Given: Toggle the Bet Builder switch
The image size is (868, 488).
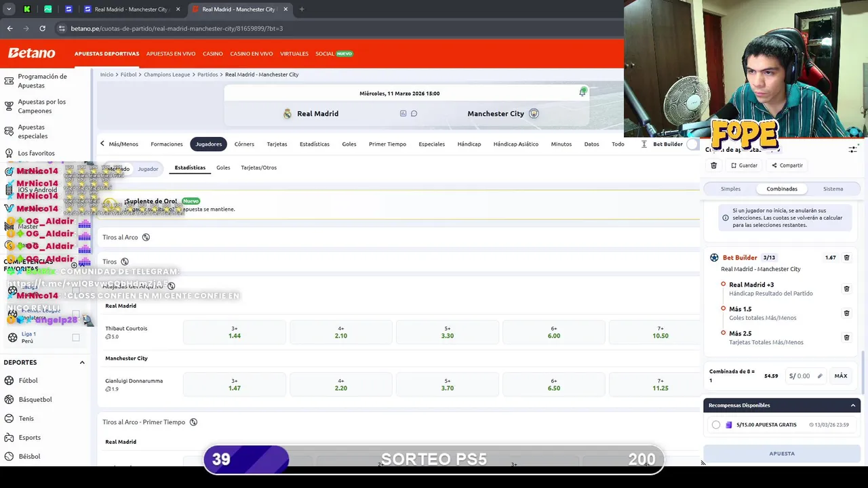Looking at the screenshot, I should coord(692,144).
